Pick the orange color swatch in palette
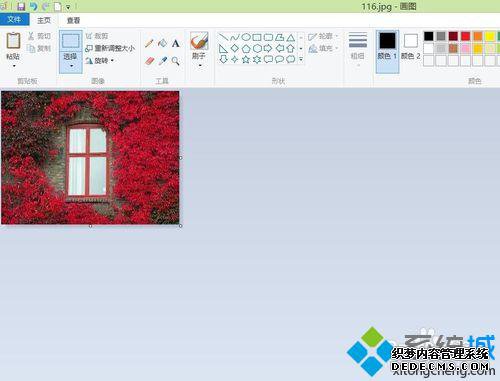The width and height of the screenshot is (500, 381). click(478, 36)
